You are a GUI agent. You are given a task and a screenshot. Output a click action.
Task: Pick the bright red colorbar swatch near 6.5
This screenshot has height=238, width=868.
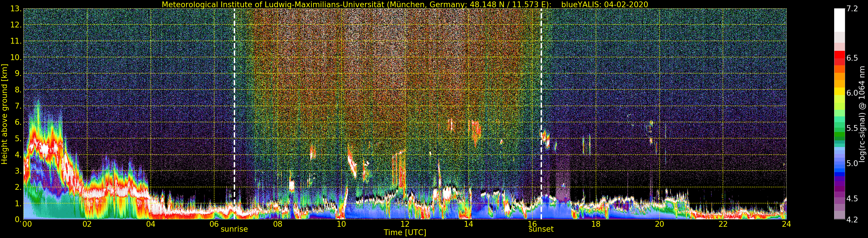[x=839, y=54]
